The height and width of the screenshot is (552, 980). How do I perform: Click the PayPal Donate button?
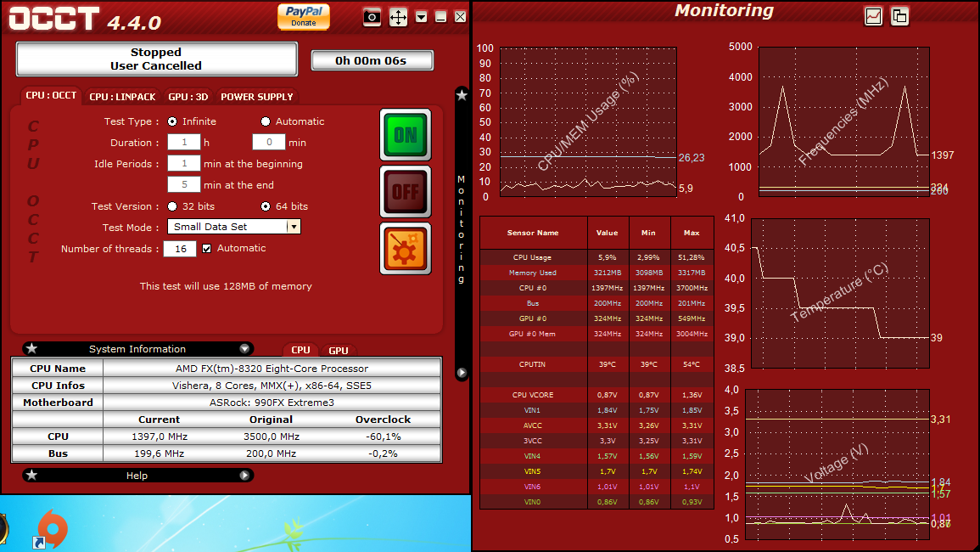tap(304, 17)
